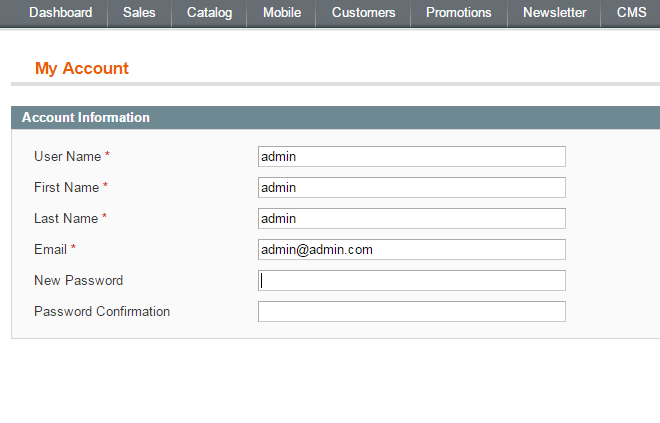Image resolution: width=660 pixels, height=423 pixels.
Task: Open the Dashboard menu
Action: tap(61, 13)
